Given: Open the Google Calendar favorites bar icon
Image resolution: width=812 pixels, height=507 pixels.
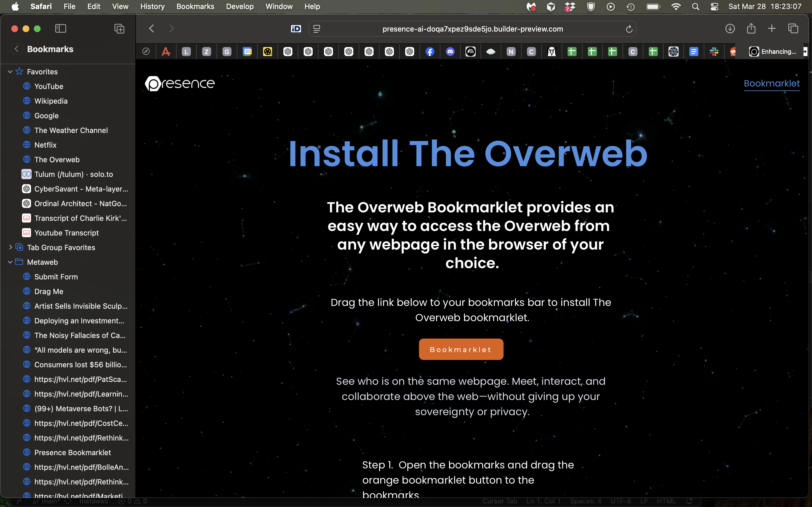Looking at the screenshot, I should point(248,51).
